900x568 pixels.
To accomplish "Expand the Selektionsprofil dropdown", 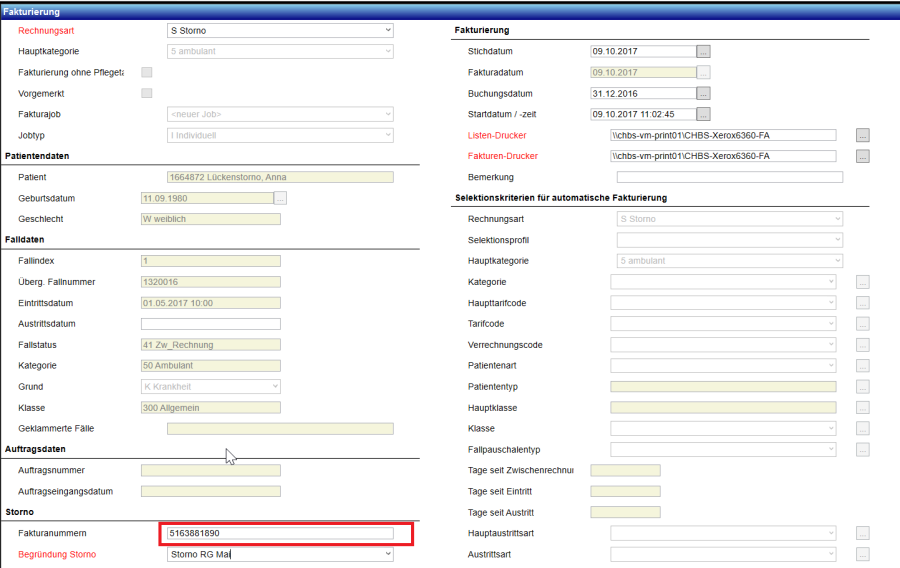I will point(729,240).
